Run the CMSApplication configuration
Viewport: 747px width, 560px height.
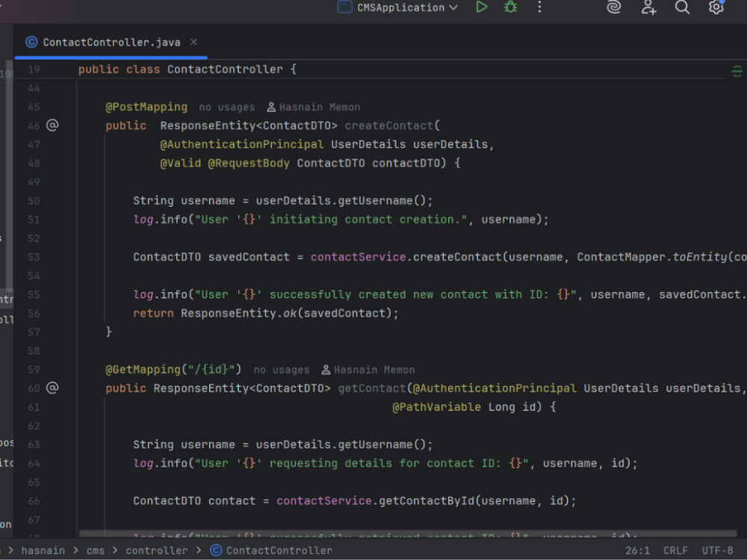(x=482, y=7)
